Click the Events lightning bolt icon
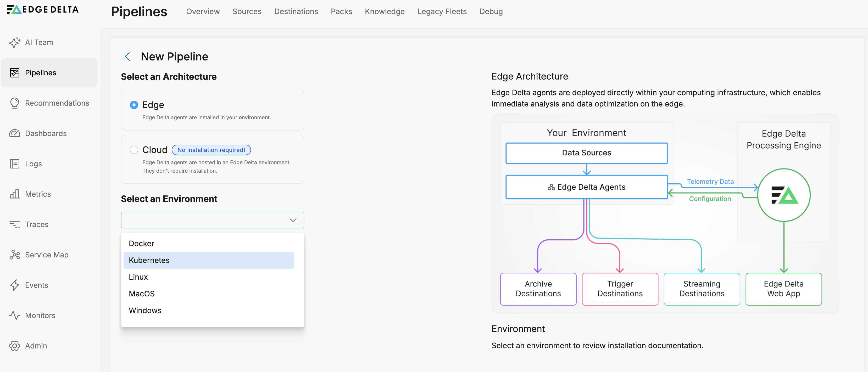 click(14, 285)
